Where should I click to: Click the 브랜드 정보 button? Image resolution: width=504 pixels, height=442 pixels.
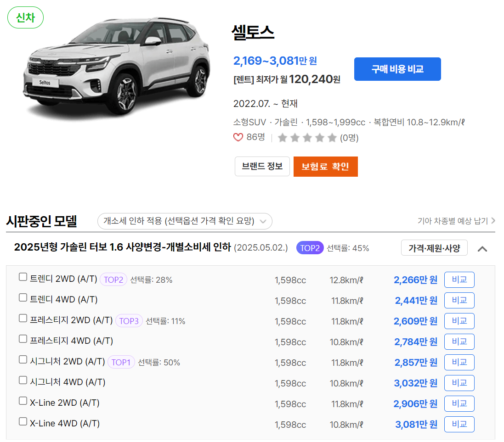(x=262, y=167)
